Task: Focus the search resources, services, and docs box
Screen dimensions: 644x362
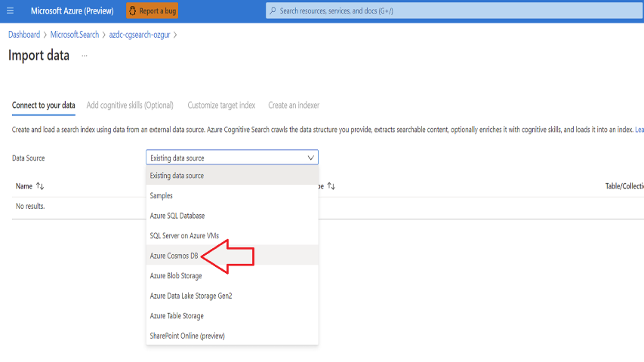Action: [x=454, y=11]
